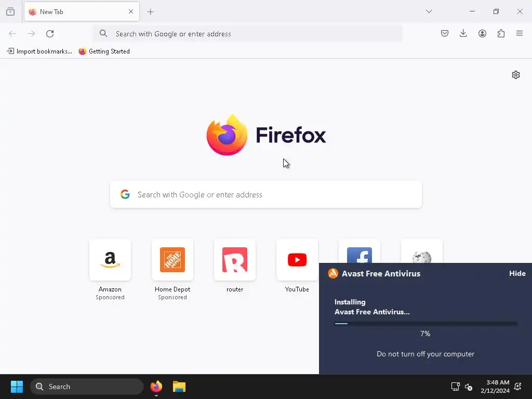
Task: Go back one page arrow
Action: pyautogui.click(x=12, y=34)
